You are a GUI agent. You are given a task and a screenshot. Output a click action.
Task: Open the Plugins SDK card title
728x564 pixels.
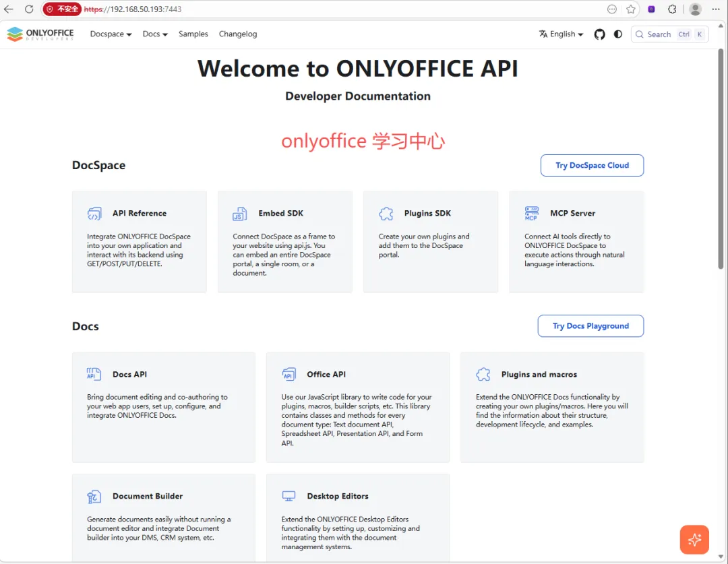pos(427,214)
